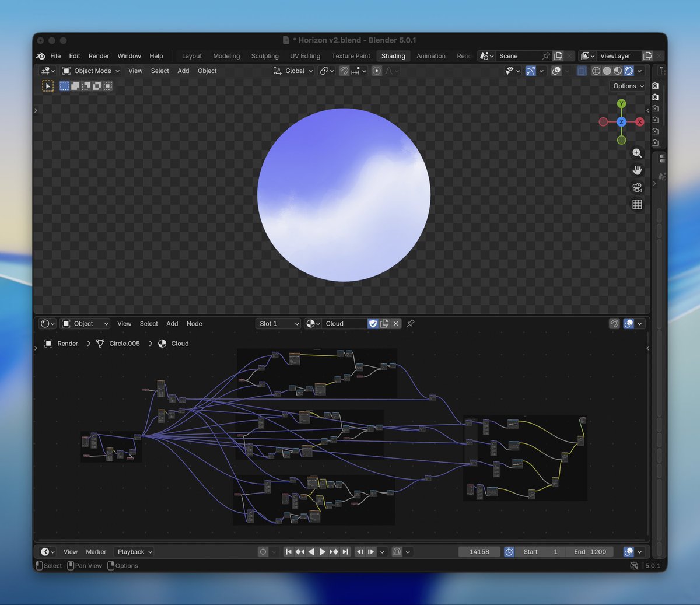Click the End frame 1200 field

tap(590, 552)
